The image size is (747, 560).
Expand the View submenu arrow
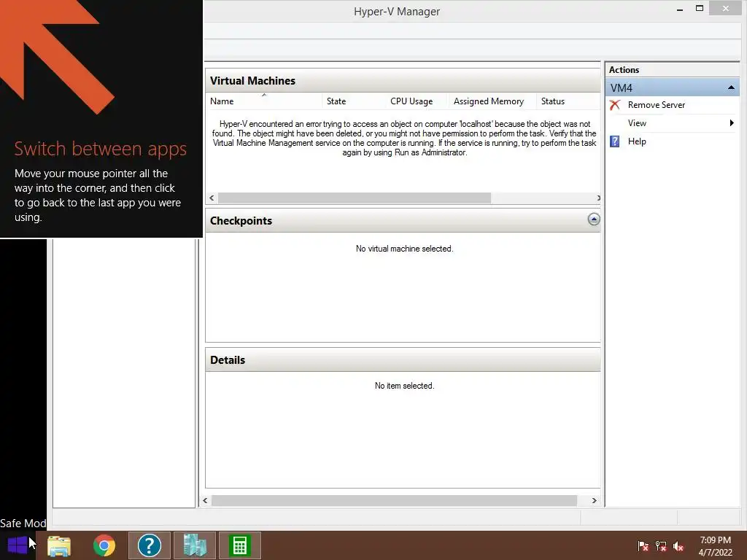coord(732,122)
